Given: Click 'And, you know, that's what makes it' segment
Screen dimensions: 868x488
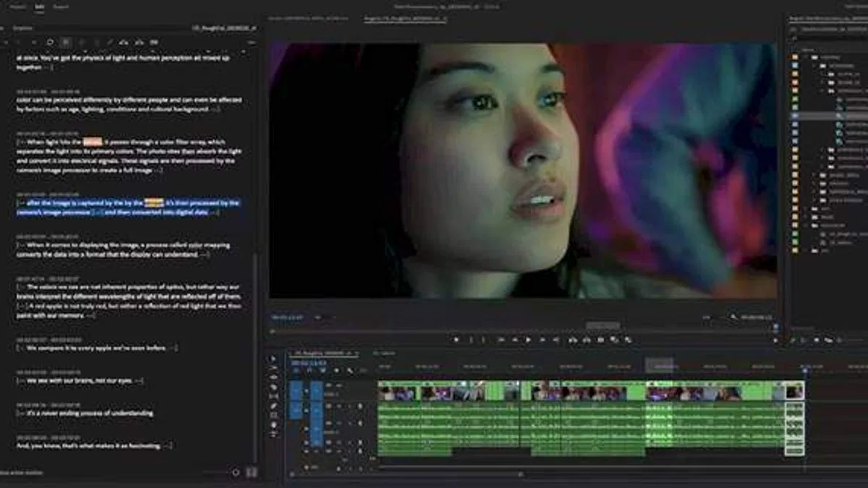Looking at the screenshot, I should 95,445.
